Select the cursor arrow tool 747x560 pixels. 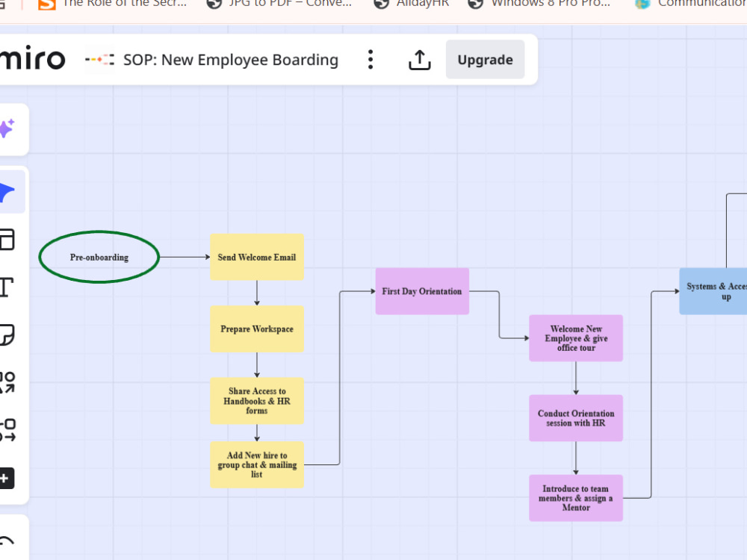pyautogui.click(x=7, y=192)
